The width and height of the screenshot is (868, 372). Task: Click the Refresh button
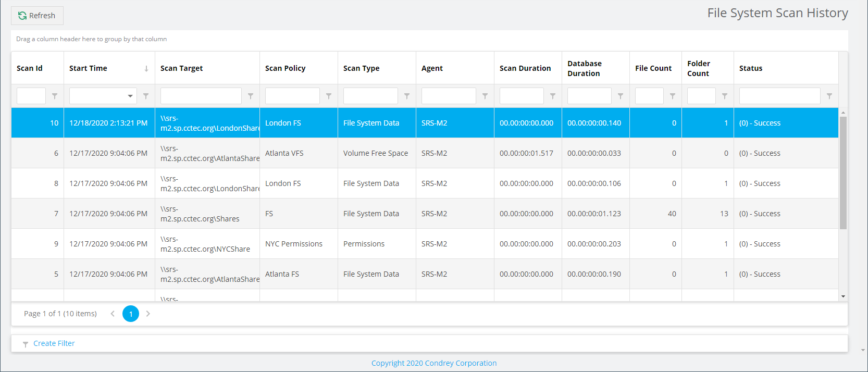pos(37,16)
